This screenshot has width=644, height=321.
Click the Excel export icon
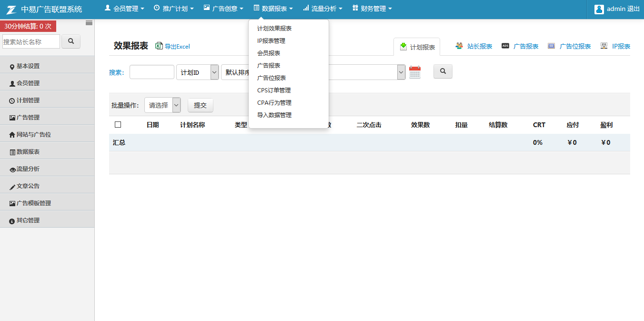(x=159, y=46)
